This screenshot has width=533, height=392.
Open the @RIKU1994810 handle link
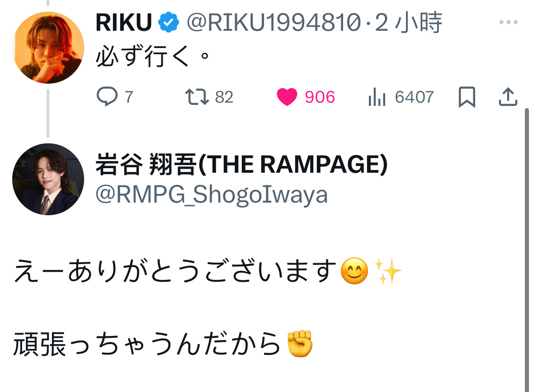click(x=274, y=23)
